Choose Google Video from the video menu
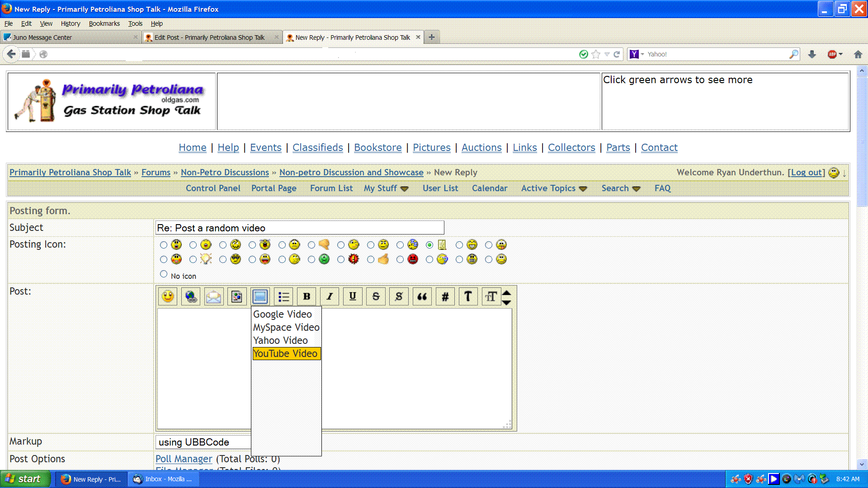The image size is (868, 488). (283, 314)
